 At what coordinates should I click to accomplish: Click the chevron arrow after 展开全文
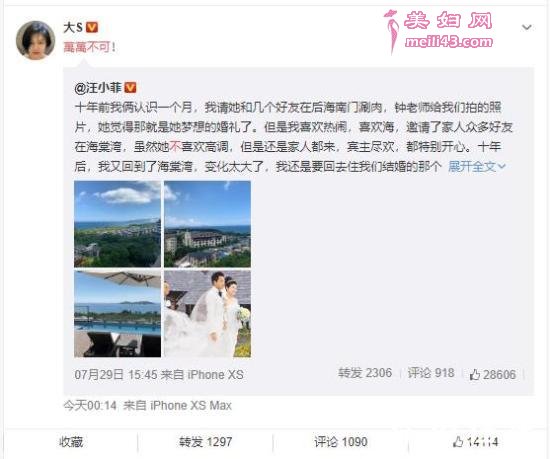[x=502, y=167]
